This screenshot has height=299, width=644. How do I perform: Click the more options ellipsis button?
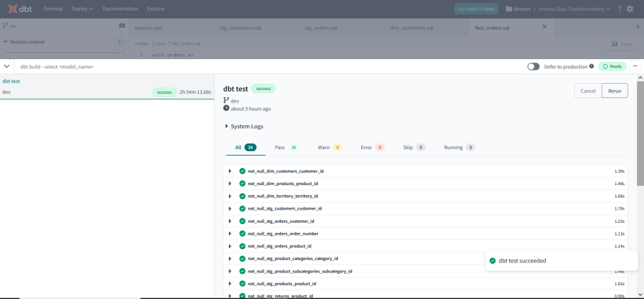[635, 66]
